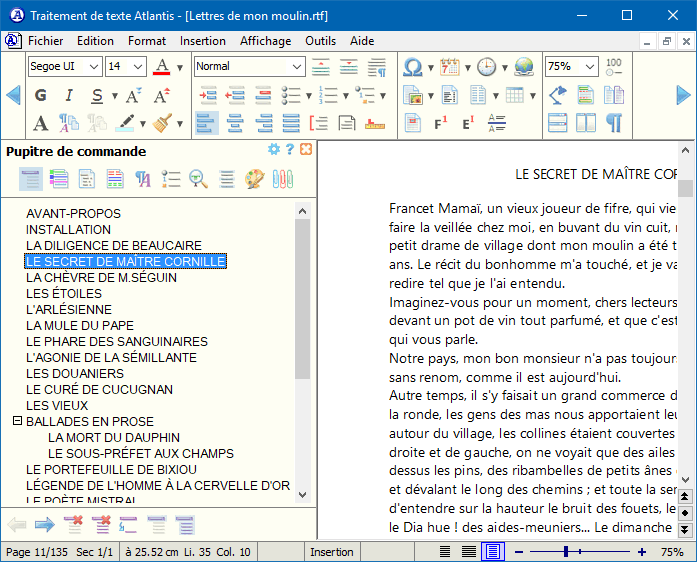Click the grow font size icon
Viewport: 697px width, 562px height.
click(x=162, y=95)
